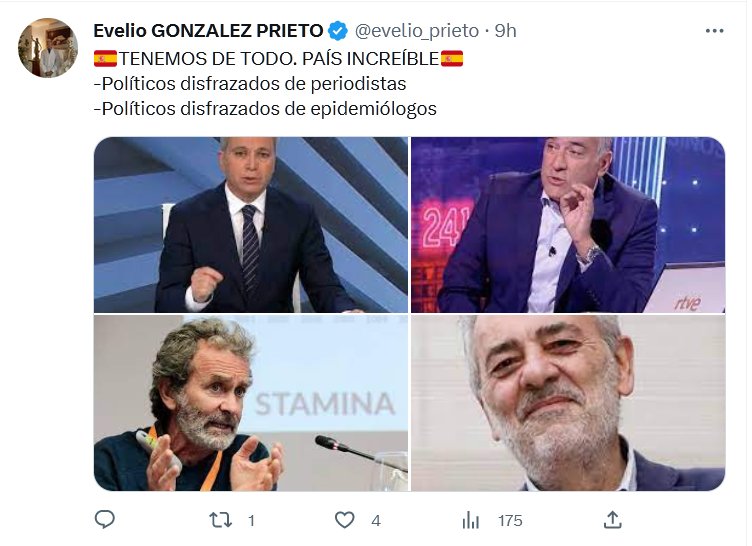Click the share upload icon
752x546 pixels.
tap(613, 520)
